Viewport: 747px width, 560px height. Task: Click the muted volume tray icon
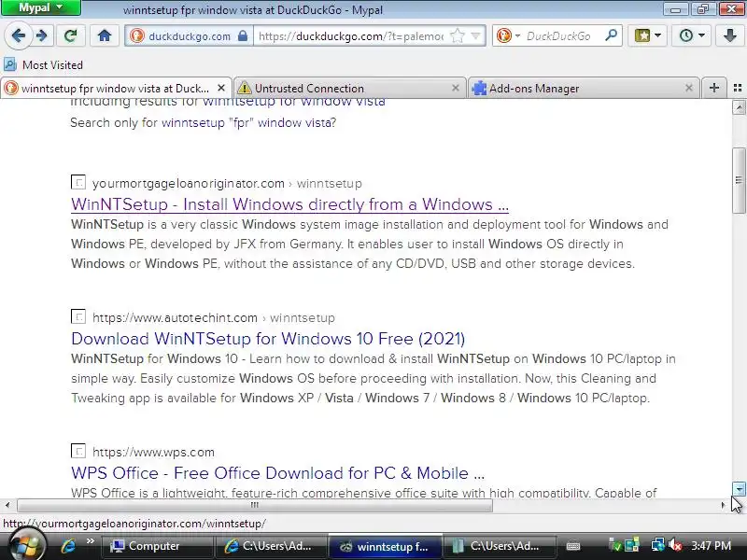click(674, 546)
